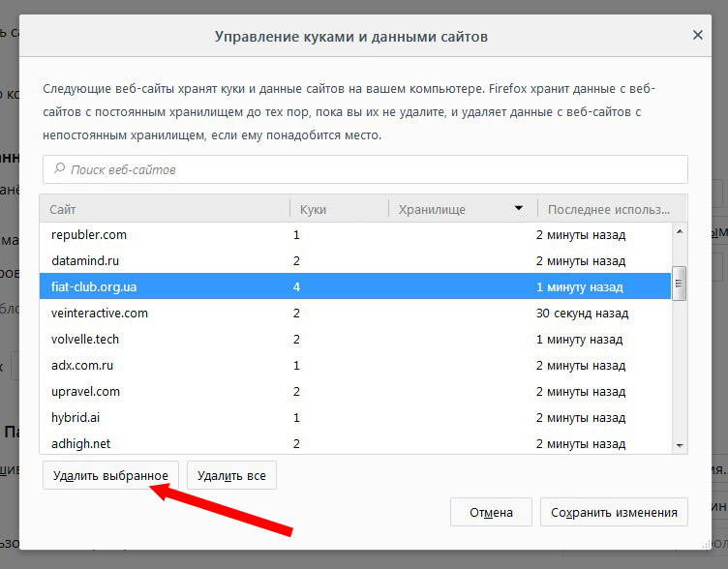Image resolution: width=728 pixels, height=569 pixels.
Task: Click the search magnifier icon
Action: click(x=60, y=169)
